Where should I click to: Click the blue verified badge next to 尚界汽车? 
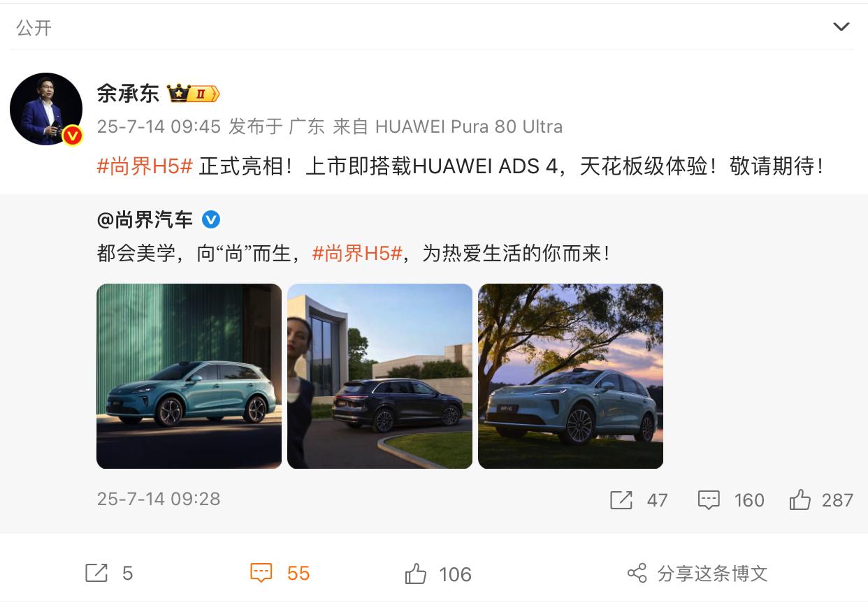point(211,220)
